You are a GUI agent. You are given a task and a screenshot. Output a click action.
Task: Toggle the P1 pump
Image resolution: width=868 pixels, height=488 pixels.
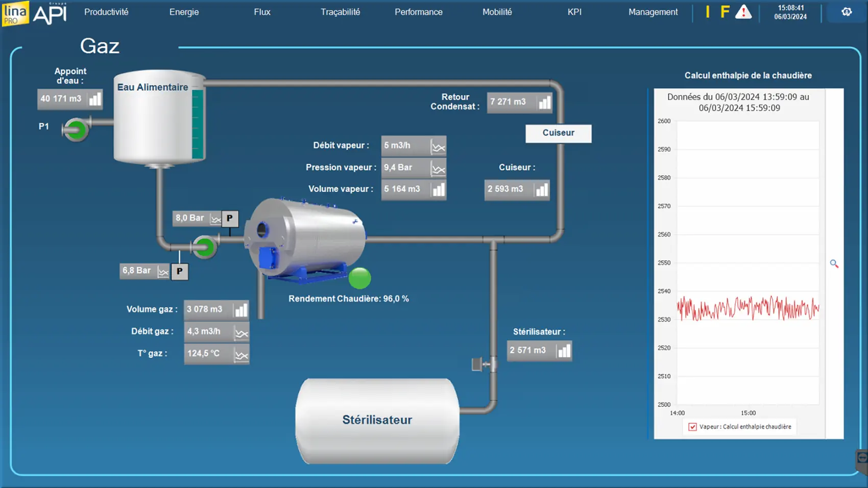point(76,129)
